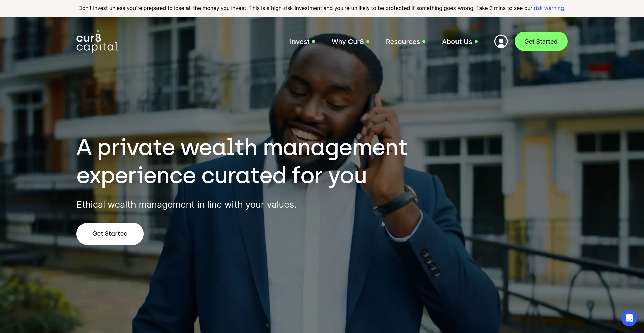Click the private wealth management headline
Viewport: 644px width, 333px height.
pos(241,161)
